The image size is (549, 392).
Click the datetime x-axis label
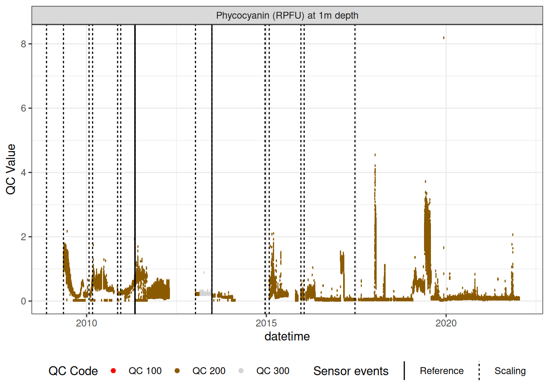coord(287,336)
